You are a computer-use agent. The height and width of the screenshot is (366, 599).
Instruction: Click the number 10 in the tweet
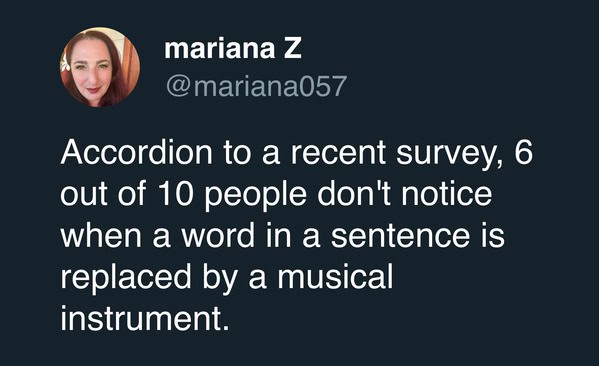click(175, 194)
